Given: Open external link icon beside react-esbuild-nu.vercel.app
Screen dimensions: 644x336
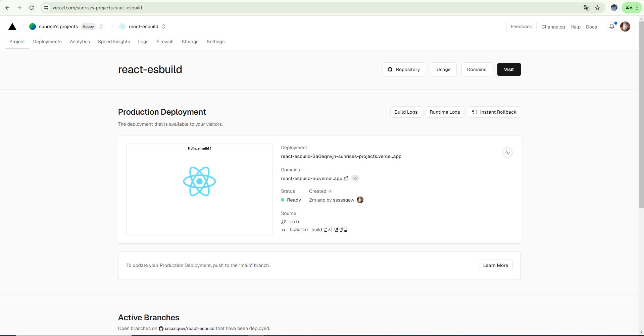Looking at the screenshot, I should point(346,178).
